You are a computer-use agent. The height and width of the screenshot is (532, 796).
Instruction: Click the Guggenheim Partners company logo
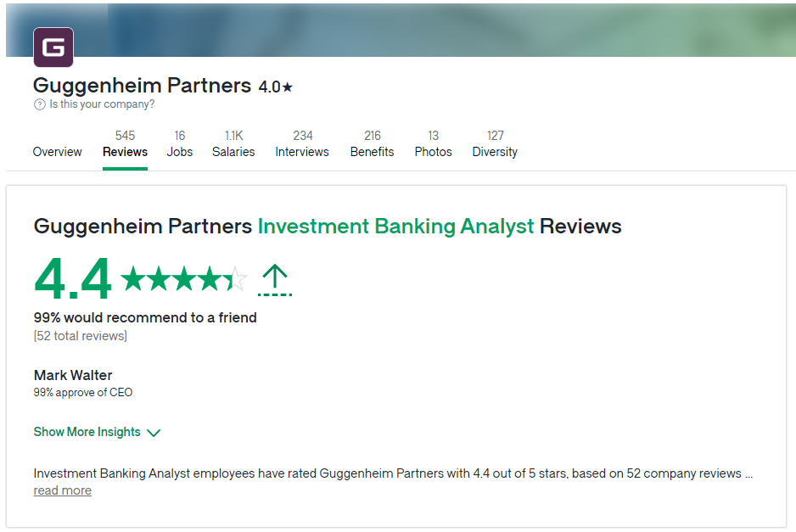tap(53, 48)
